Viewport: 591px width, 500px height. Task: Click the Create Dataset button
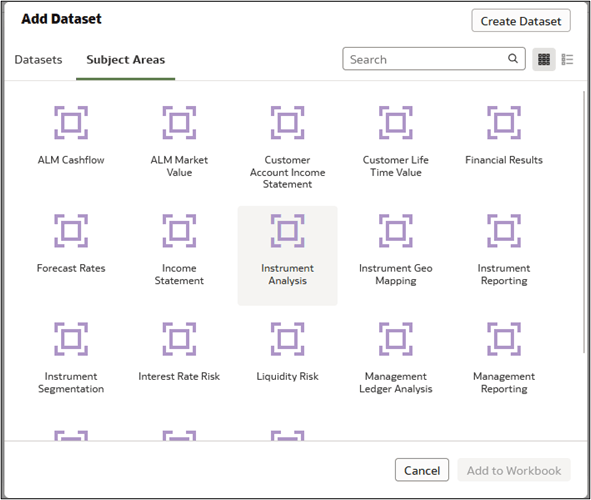521,21
